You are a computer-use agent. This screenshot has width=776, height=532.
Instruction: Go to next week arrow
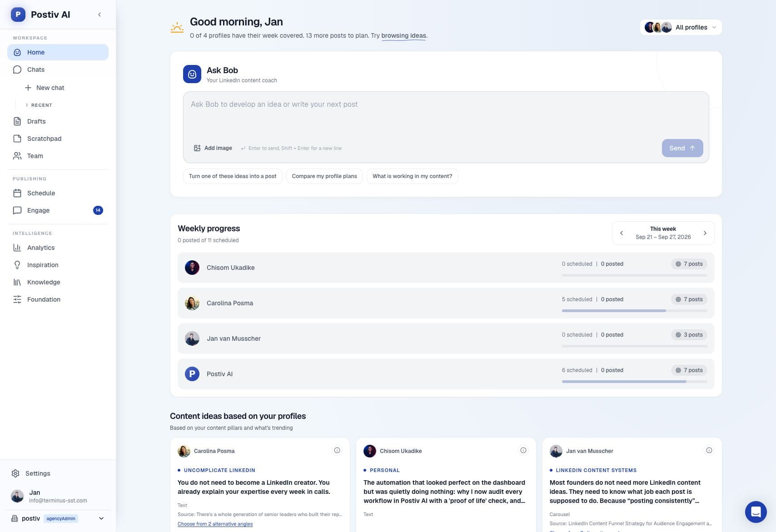pyautogui.click(x=705, y=233)
